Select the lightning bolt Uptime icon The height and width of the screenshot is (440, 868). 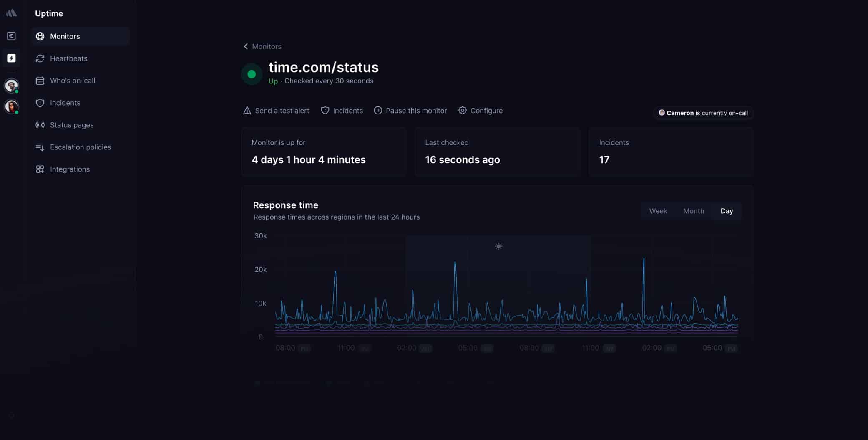[11, 58]
